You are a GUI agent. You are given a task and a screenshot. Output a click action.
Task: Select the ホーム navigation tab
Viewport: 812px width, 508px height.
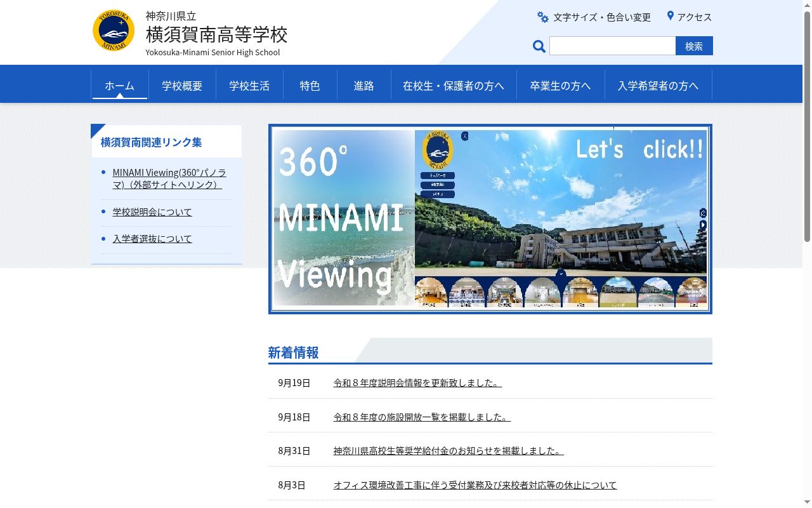(x=120, y=85)
